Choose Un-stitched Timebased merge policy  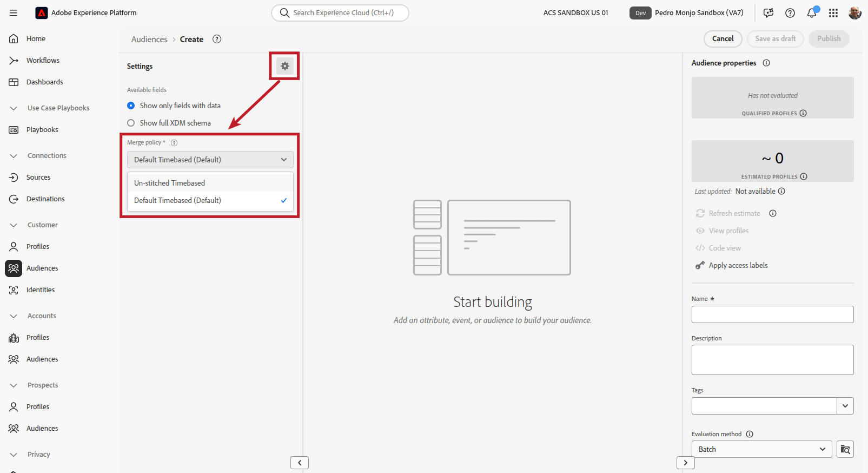point(170,183)
